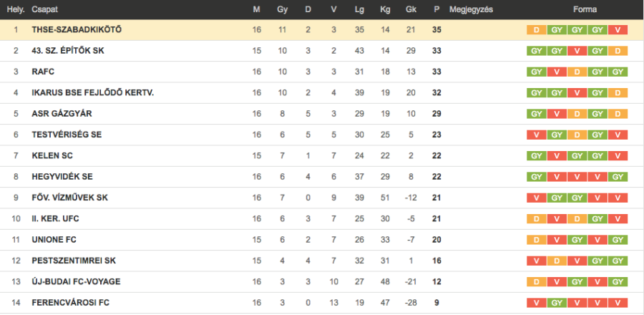Open the HEGYVIDÉK SE team link
The image size is (644, 315).
coord(62,177)
